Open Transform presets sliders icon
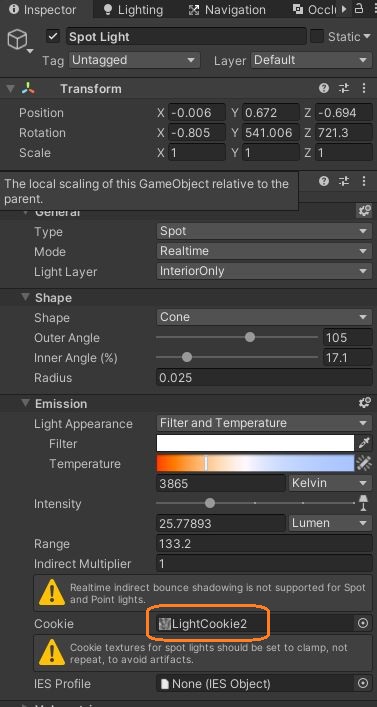The width and height of the screenshot is (377, 707). [344, 89]
